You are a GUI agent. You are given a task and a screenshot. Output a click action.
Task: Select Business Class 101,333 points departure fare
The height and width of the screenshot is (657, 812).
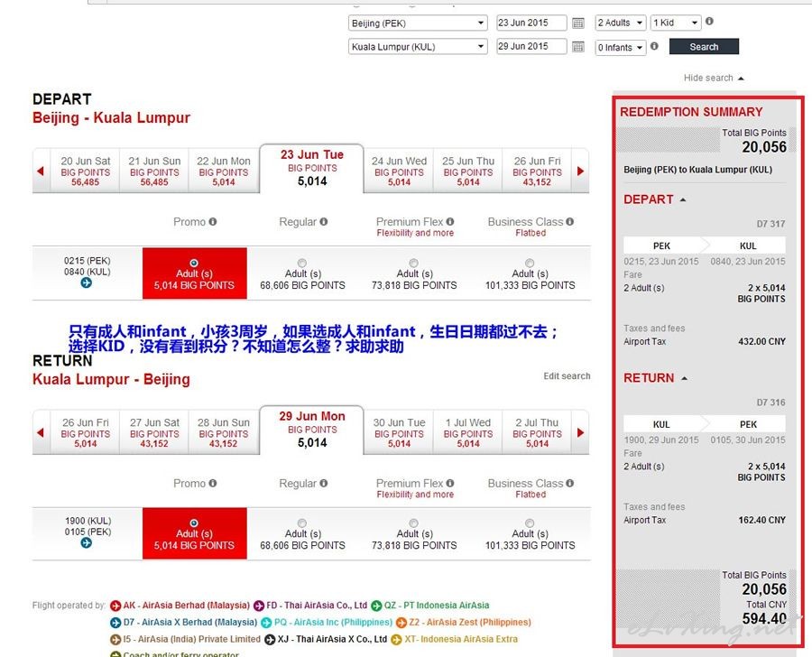530,263
